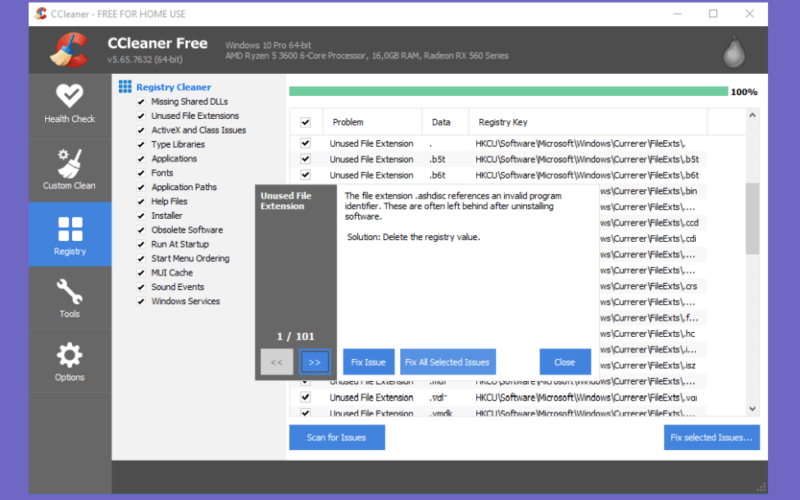Toggle Windows Services checkbox
The height and width of the screenshot is (500, 800).
tap(141, 302)
